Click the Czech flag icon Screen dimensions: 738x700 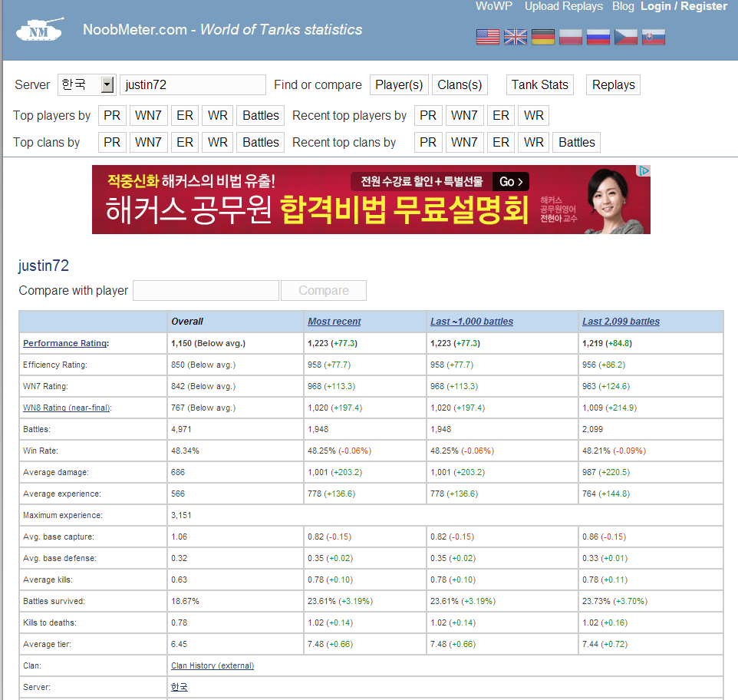626,37
